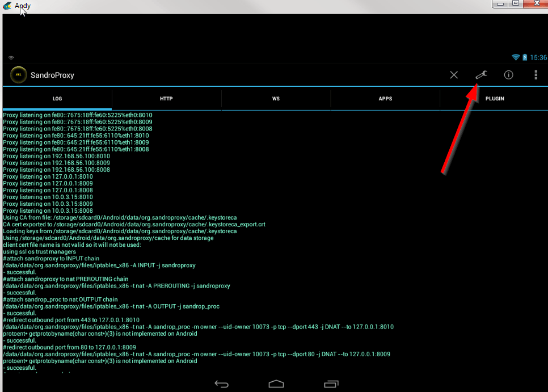
Task: Select log line '#redirect outbound port from 80'
Action: pos(70,347)
